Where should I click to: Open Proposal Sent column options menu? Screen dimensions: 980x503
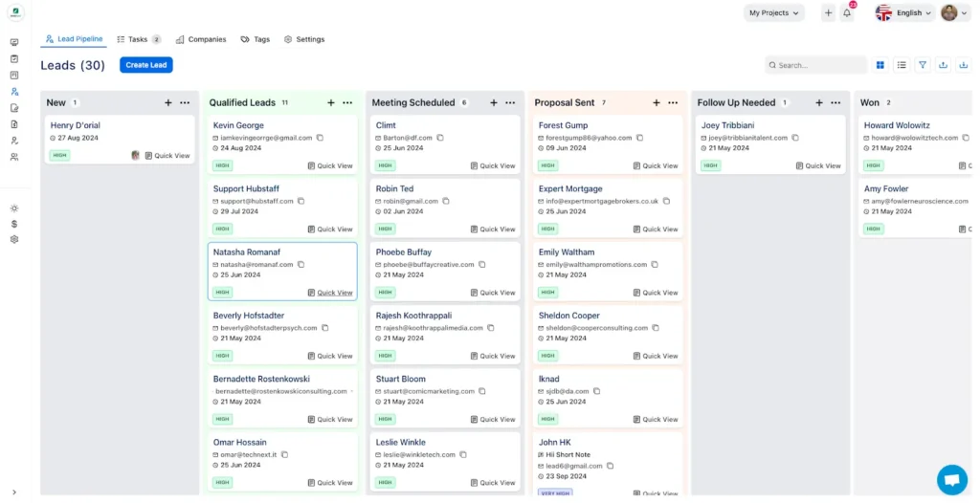click(673, 102)
